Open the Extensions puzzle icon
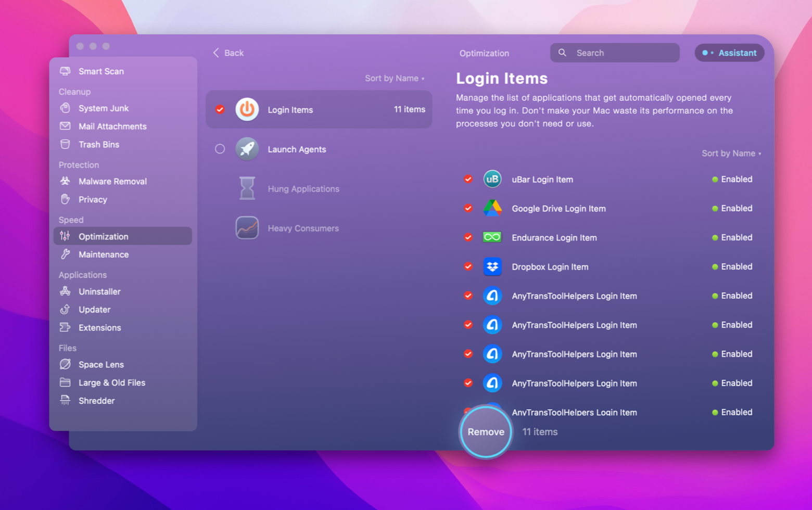Screen dimensions: 812x510 pyautogui.click(x=65, y=327)
